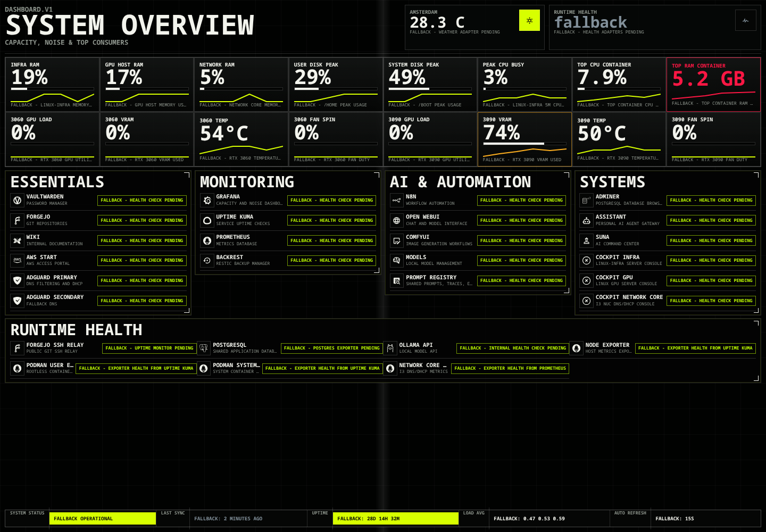Click the System Disk Peak progress bar
This screenshot has height=532, width=766.
tap(430, 89)
